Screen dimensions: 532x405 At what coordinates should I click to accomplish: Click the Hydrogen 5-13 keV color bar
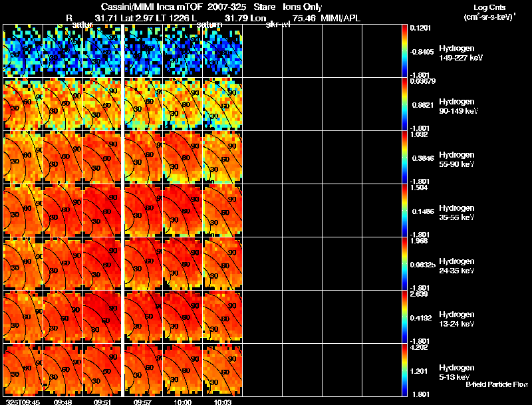[404, 370]
